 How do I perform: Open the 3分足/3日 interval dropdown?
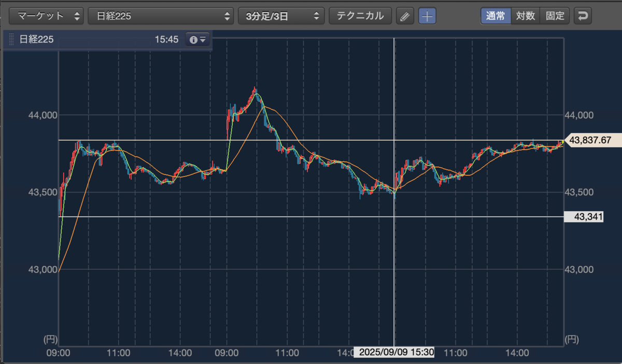281,16
